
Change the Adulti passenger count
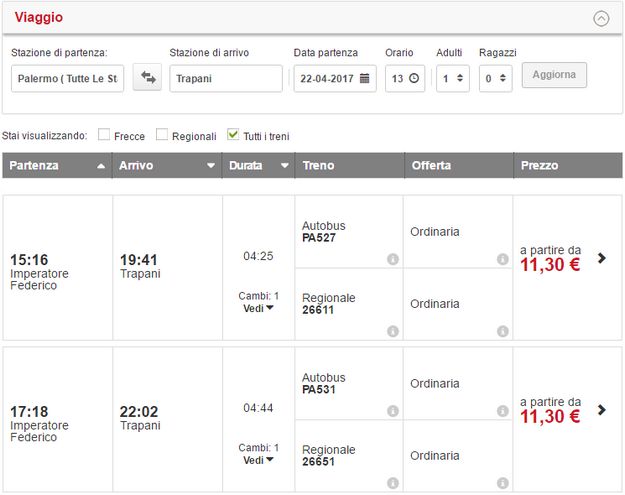click(452, 78)
